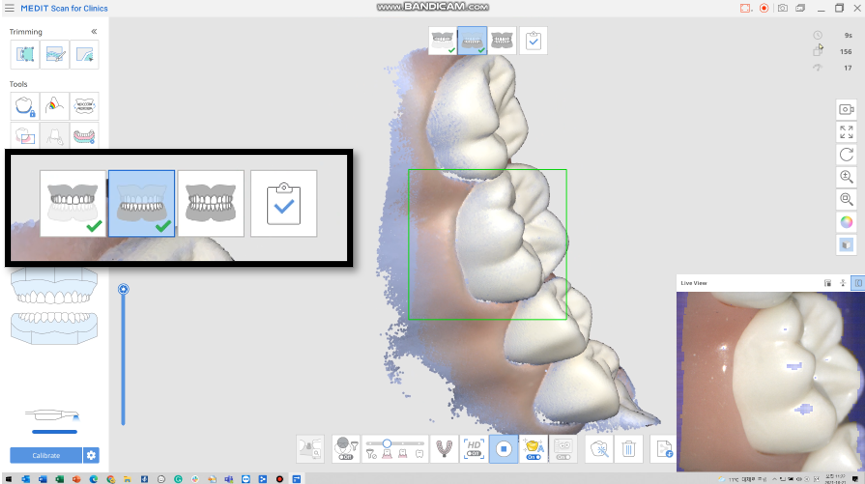The width and height of the screenshot is (865, 484).
Task: Select the brush trimming tool
Action: pos(55,55)
